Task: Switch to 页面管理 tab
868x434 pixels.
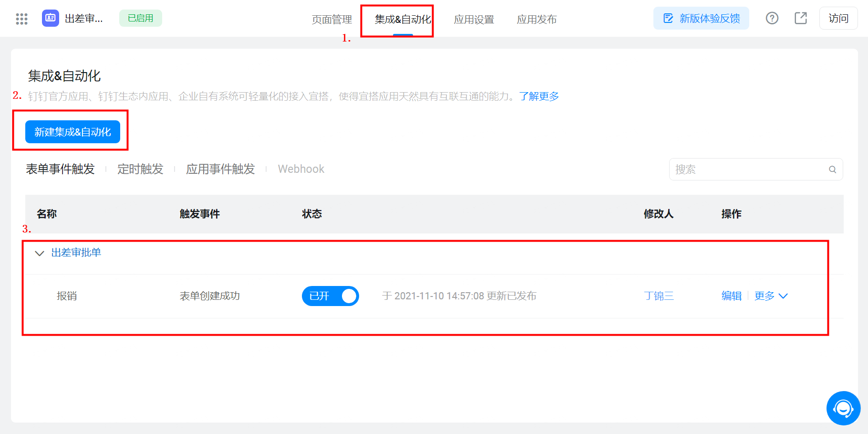Action: click(x=331, y=20)
